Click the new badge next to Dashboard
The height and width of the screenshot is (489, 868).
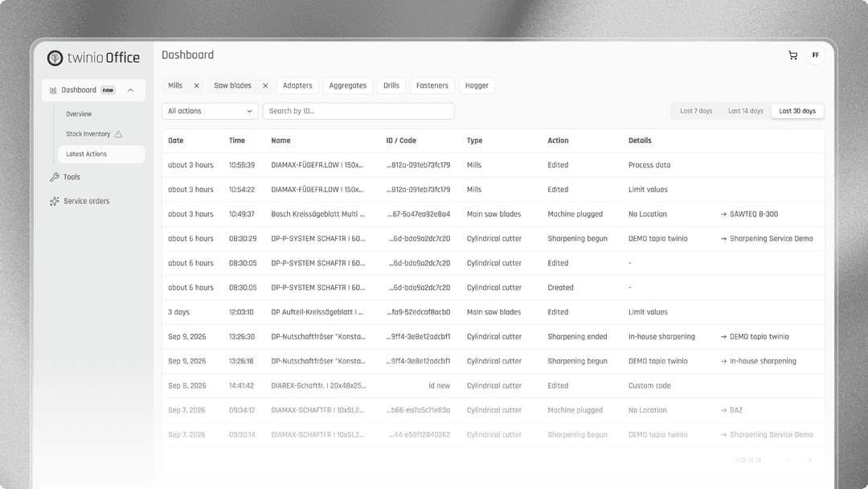tap(108, 90)
